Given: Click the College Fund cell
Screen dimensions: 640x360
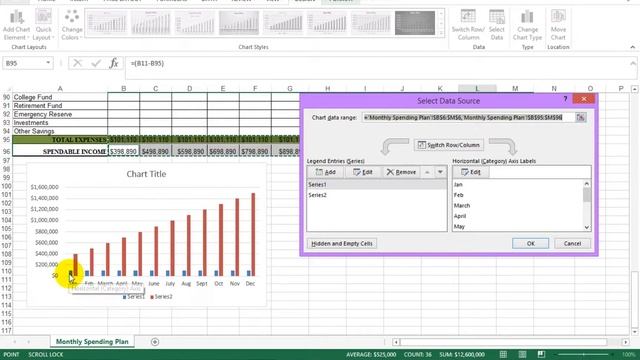Looking at the screenshot, I should pyautogui.click(x=60, y=97).
